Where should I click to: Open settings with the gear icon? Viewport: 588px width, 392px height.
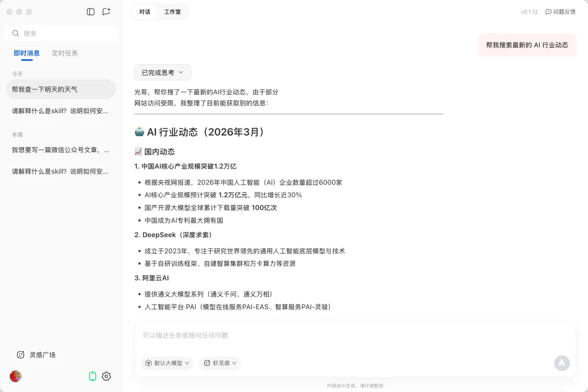coord(107,376)
